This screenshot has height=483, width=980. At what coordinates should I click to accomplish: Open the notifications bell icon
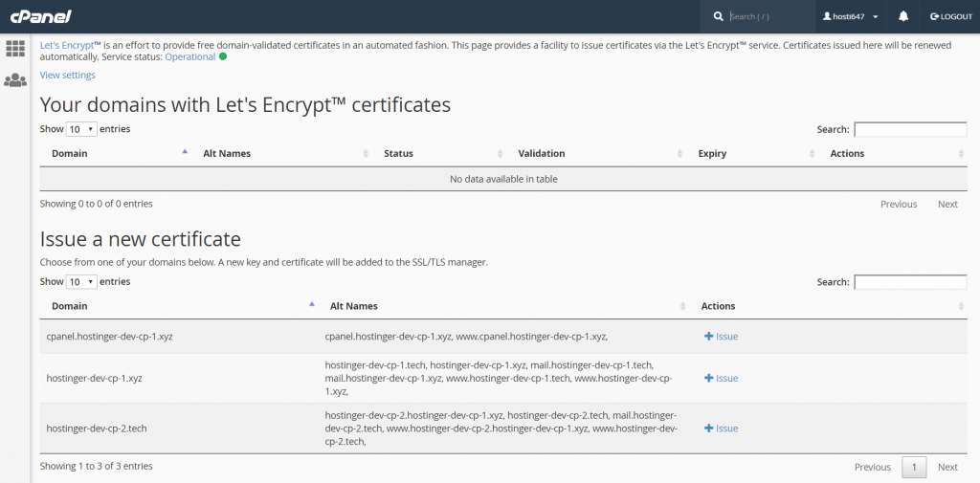pyautogui.click(x=903, y=16)
